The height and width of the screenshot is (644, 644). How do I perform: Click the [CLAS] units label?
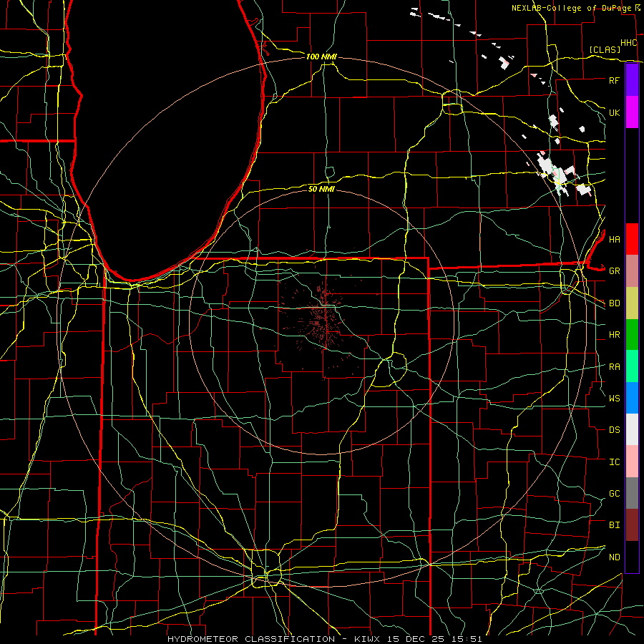pos(605,49)
